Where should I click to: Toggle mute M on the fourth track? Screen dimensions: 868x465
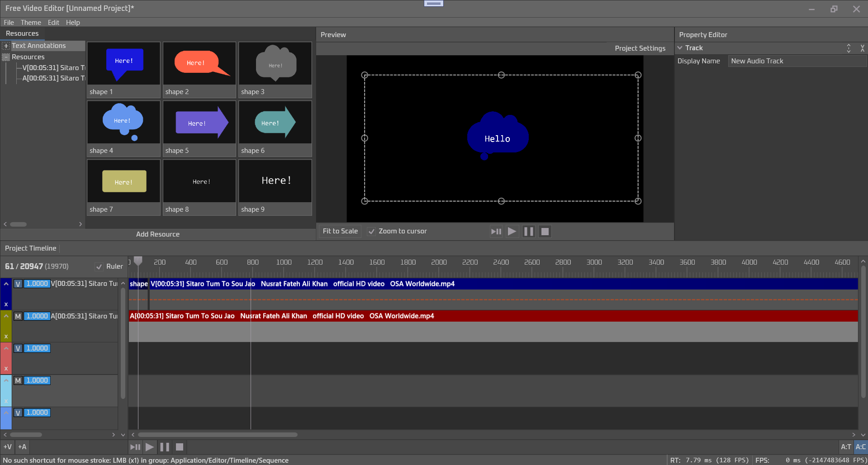[18, 380]
